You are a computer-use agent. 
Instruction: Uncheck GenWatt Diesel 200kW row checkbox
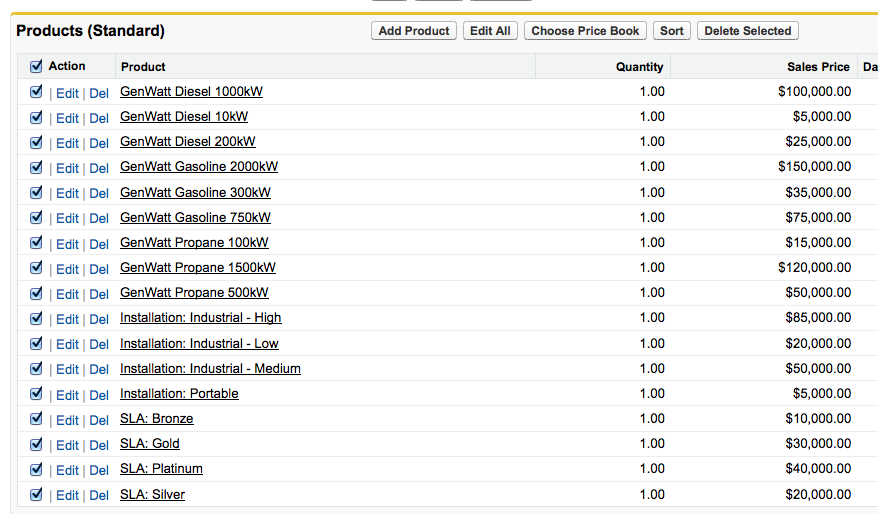tap(36, 142)
